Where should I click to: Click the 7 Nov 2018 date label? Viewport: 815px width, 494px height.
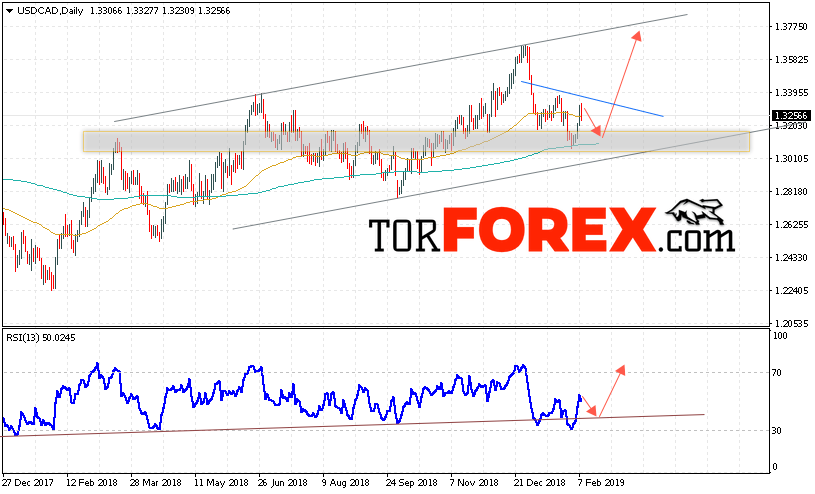(x=474, y=483)
